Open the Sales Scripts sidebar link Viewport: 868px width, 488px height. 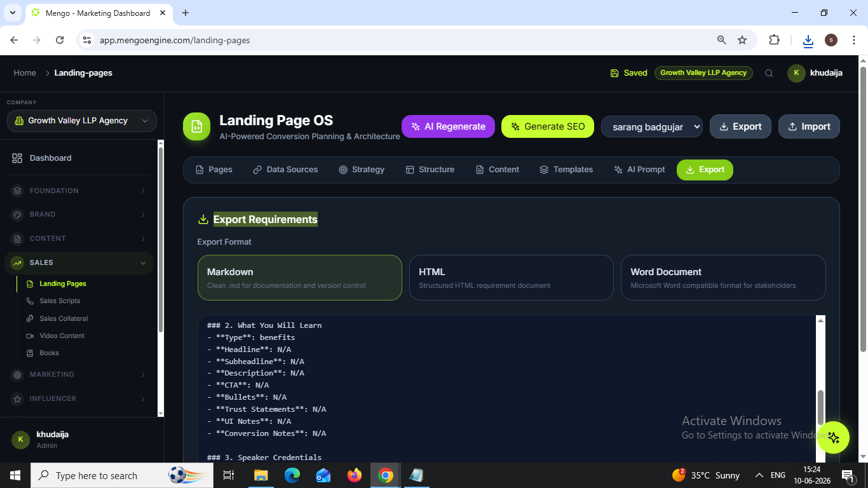[x=60, y=301]
